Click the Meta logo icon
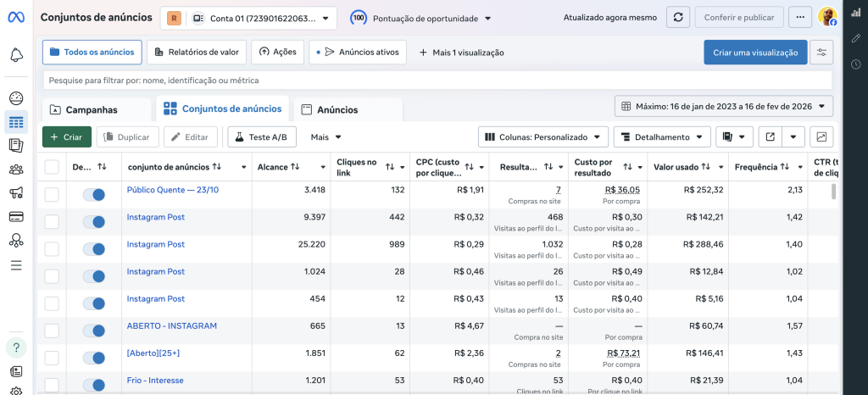This screenshot has height=395, width=868. tap(16, 17)
